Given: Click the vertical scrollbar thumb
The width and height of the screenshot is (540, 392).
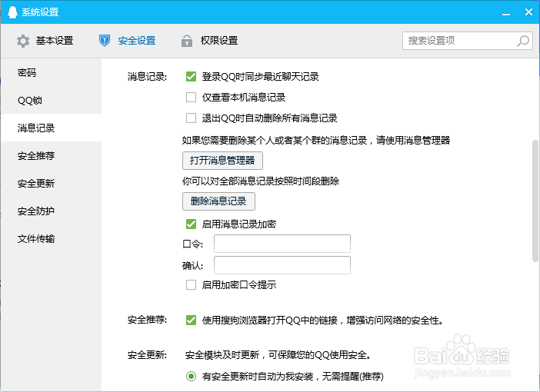Looking at the screenshot, I should point(535,201).
